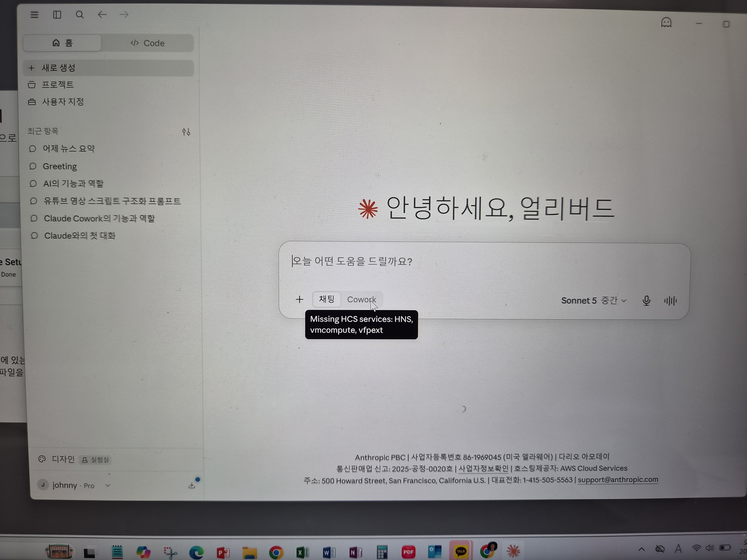Screen dimensions: 747x560
Task: Open Copilot from the taskbar
Action: coord(143,552)
